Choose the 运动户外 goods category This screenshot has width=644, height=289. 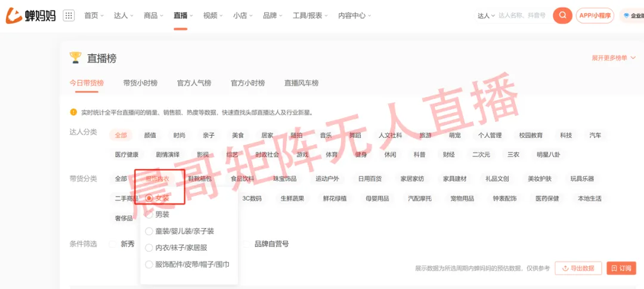(327, 179)
